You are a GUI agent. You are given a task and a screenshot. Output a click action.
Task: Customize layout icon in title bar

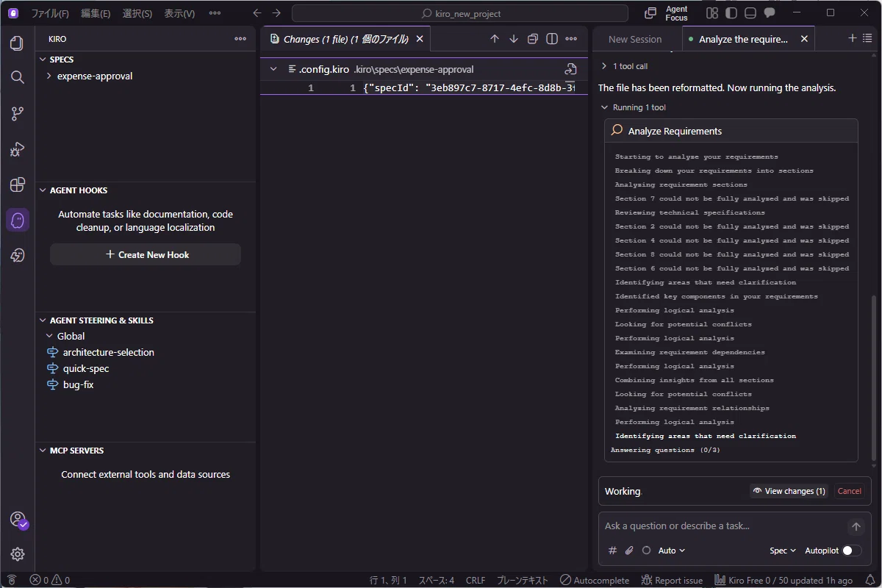[711, 13]
